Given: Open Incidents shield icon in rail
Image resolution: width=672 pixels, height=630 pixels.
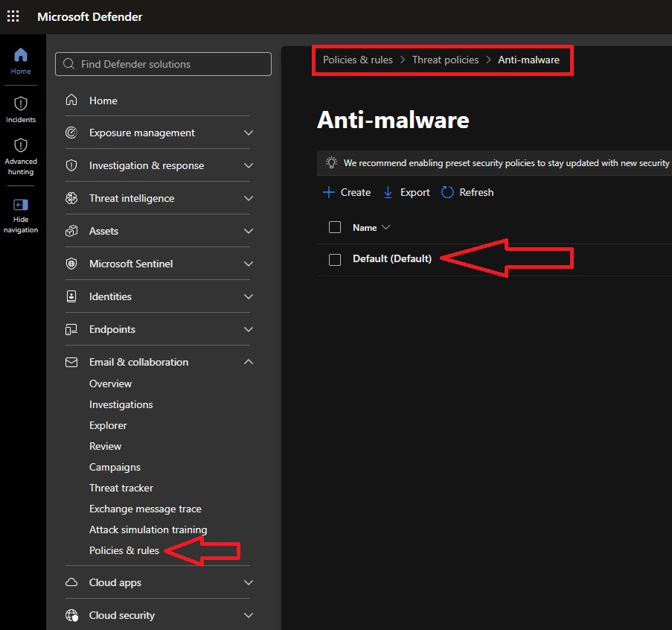Looking at the screenshot, I should click(x=21, y=104).
